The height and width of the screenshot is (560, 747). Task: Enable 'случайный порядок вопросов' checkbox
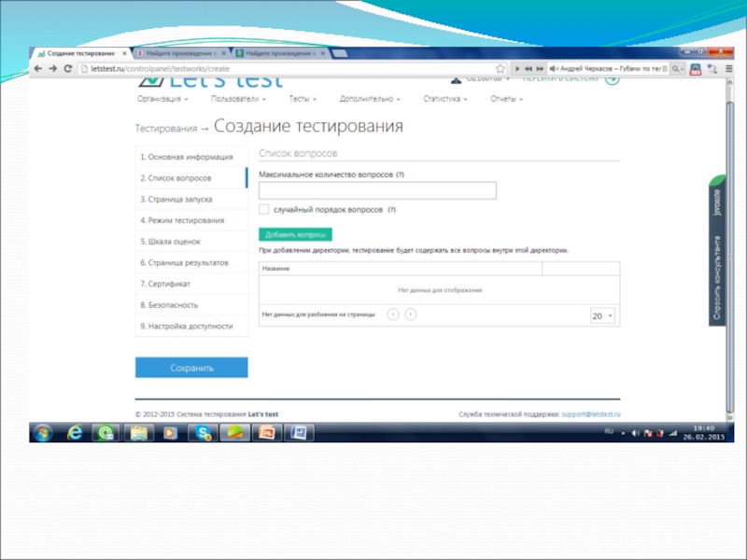(264, 210)
